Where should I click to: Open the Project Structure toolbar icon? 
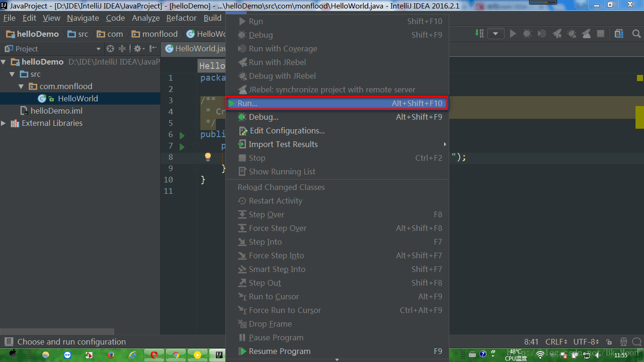pos(619,33)
